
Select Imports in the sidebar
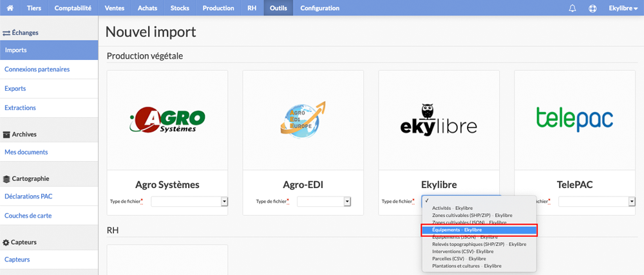tap(49, 50)
